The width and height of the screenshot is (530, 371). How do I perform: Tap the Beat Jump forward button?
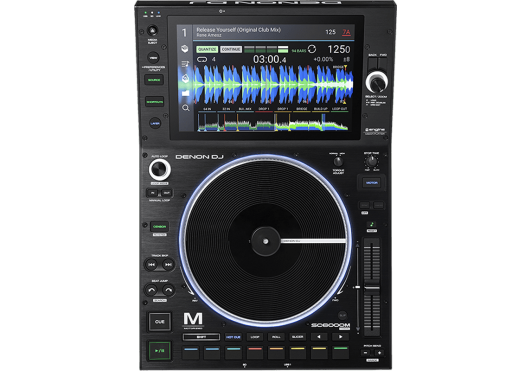168,290
